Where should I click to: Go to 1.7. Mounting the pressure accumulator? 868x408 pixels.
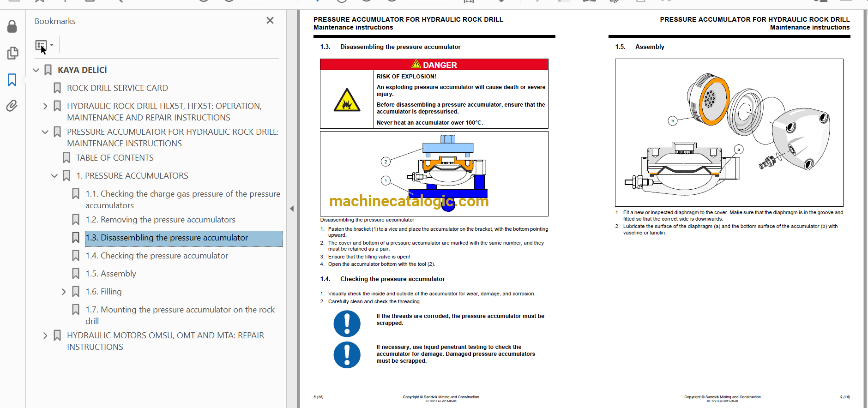(x=180, y=315)
